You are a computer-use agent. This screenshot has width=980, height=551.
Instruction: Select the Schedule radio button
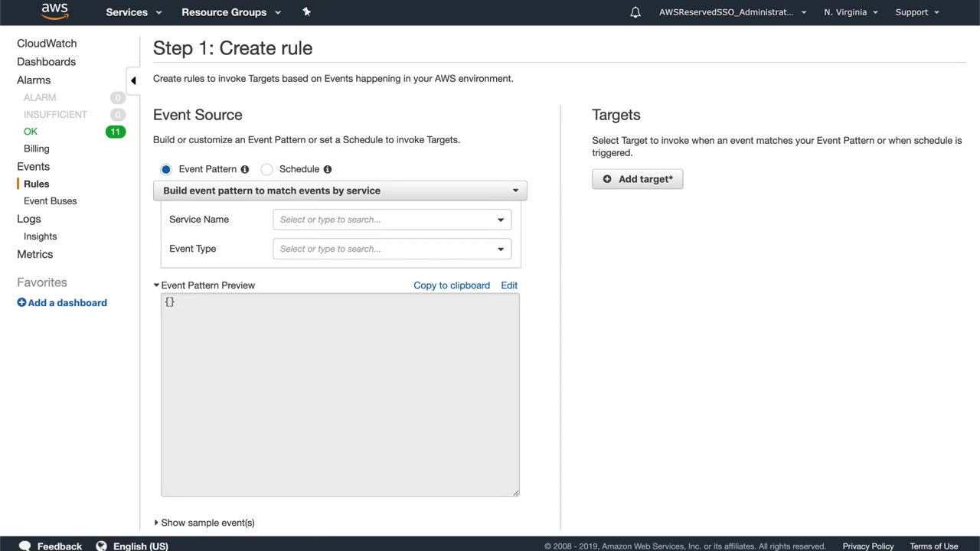point(267,169)
